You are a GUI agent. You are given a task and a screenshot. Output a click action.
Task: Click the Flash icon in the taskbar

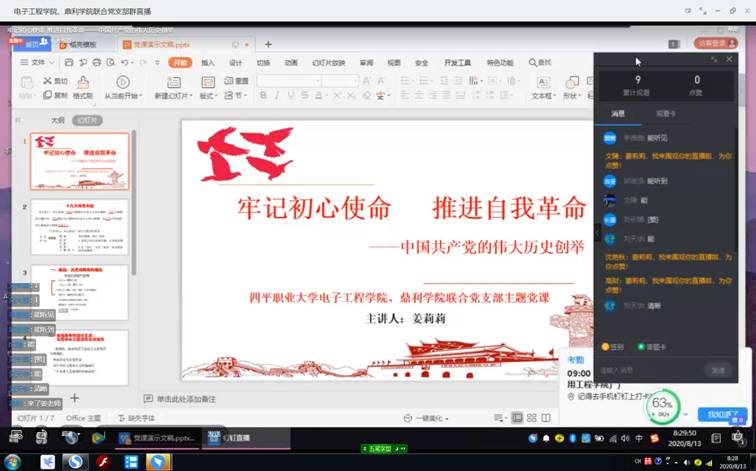pos(103,461)
